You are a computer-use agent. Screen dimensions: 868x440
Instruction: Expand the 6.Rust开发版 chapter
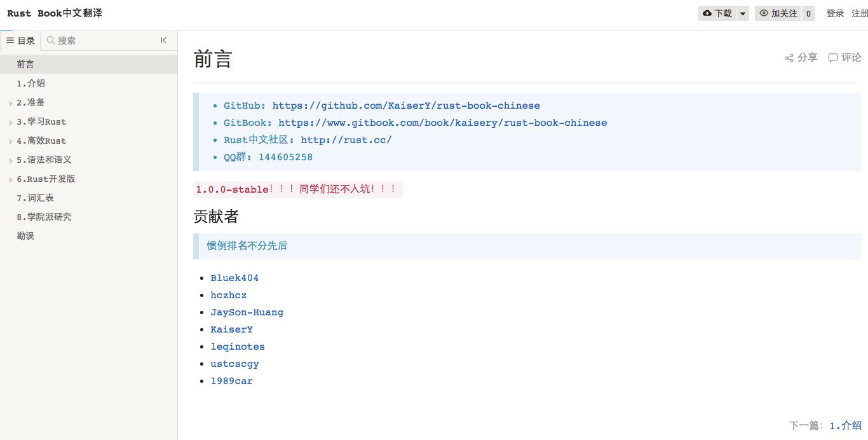[x=11, y=179]
